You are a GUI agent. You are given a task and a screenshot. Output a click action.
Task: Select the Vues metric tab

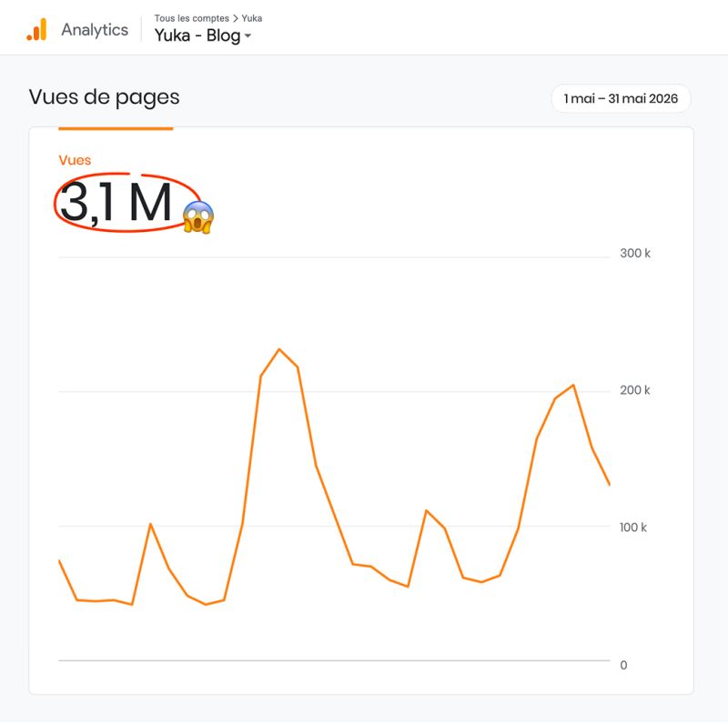(75, 160)
